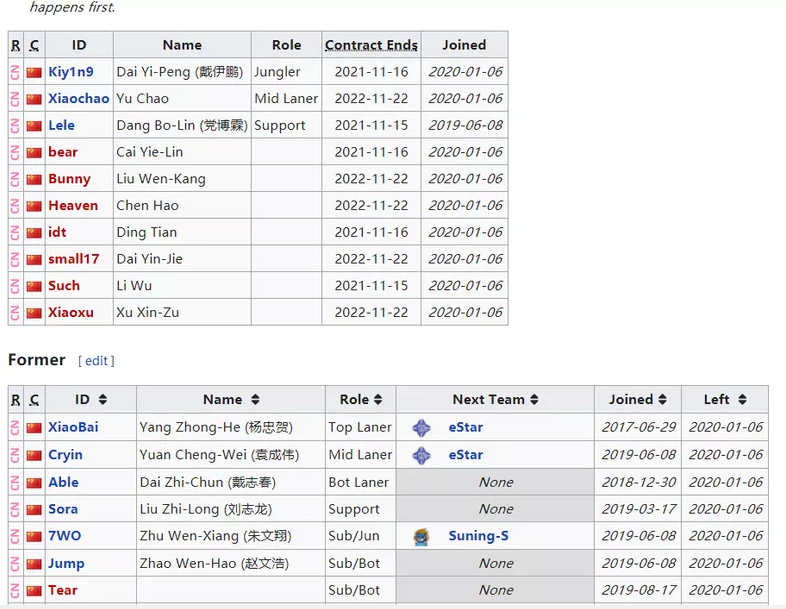Open the Suning-S team link
786x609 pixels.
pyautogui.click(x=478, y=536)
